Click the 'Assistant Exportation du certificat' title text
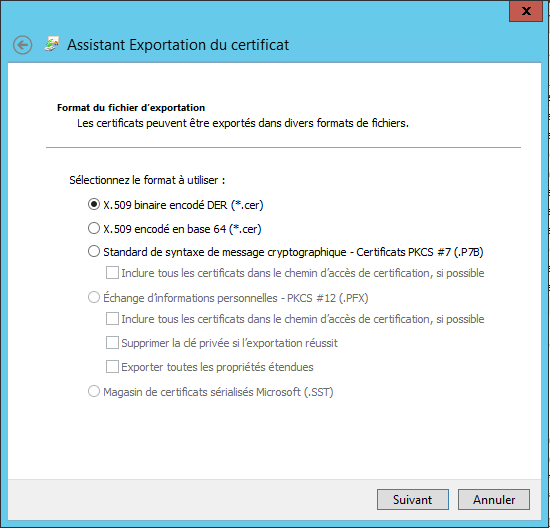 [178, 45]
